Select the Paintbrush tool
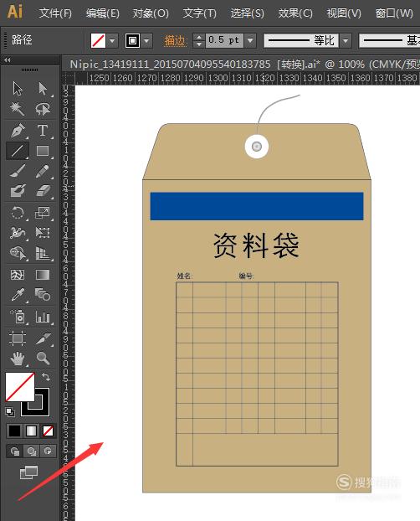 pyautogui.click(x=18, y=171)
